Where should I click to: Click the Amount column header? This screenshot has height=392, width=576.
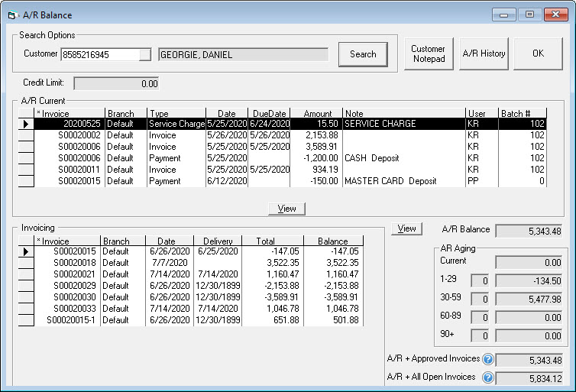pyautogui.click(x=316, y=114)
